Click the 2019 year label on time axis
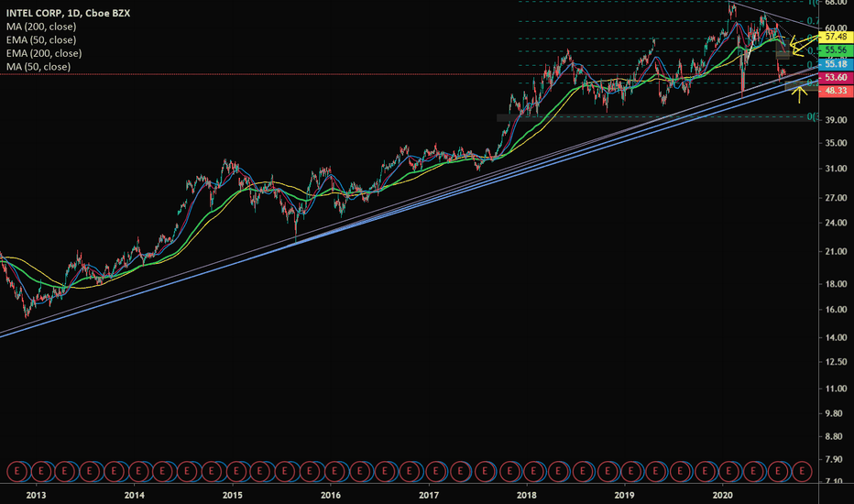 pyautogui.click(x=624, y=495)
